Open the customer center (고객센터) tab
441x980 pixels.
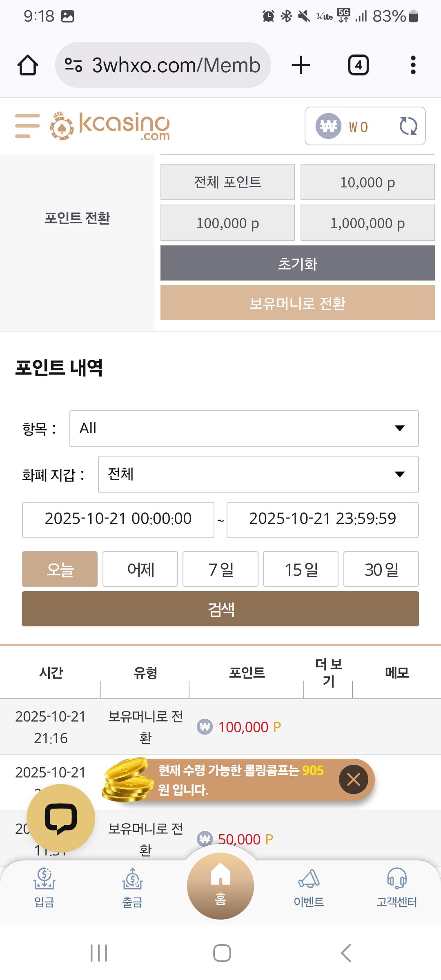pyautogui.click(x=396, y=888)
